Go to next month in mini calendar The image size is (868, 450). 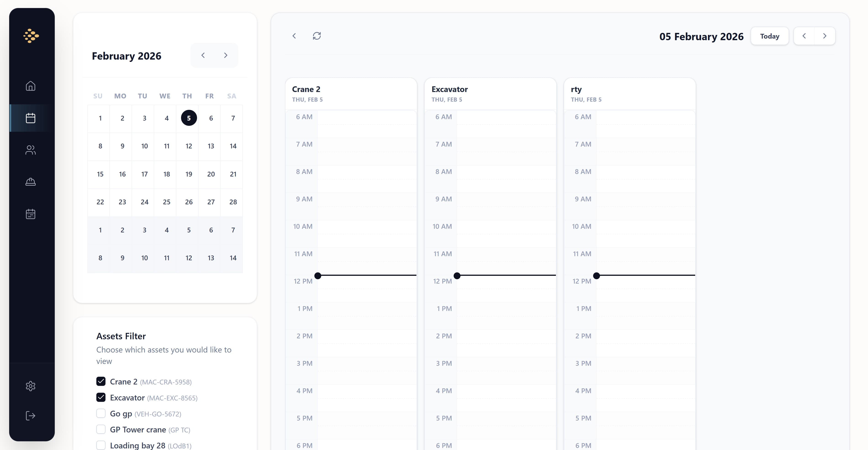pos(226,55)
